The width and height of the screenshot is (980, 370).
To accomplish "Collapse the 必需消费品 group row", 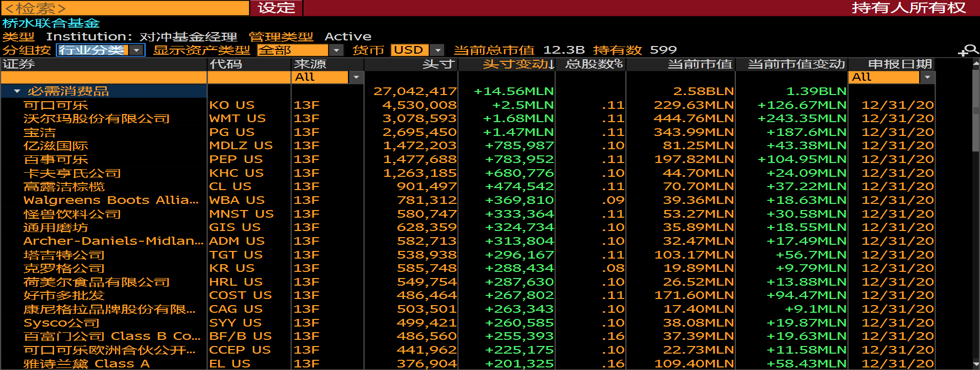I will point(17,91).
